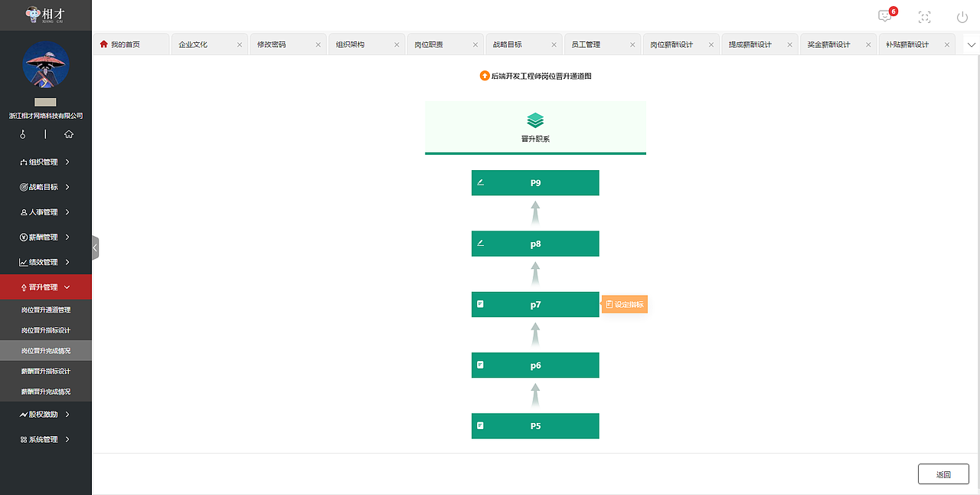Click the 设定指标 tooltip button next to p7
Image resolution: width=980 pixels, height=495 pixels.
pos(625,304)
